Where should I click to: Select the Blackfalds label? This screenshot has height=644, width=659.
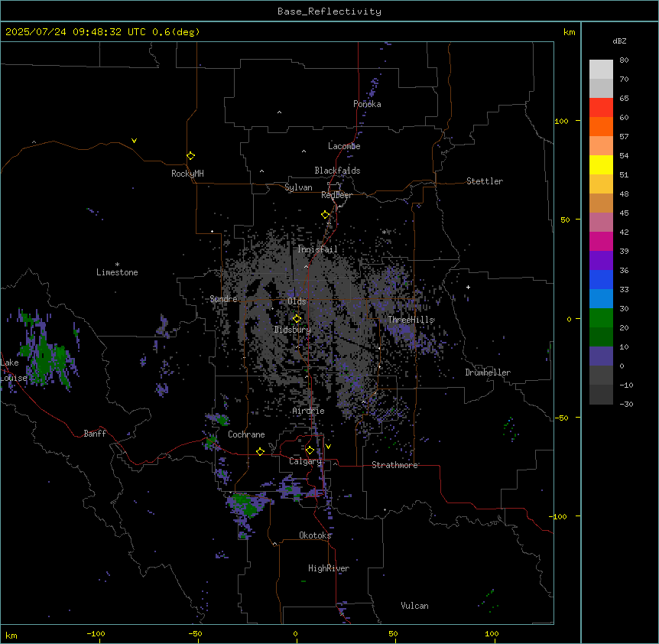click(337, 171)
